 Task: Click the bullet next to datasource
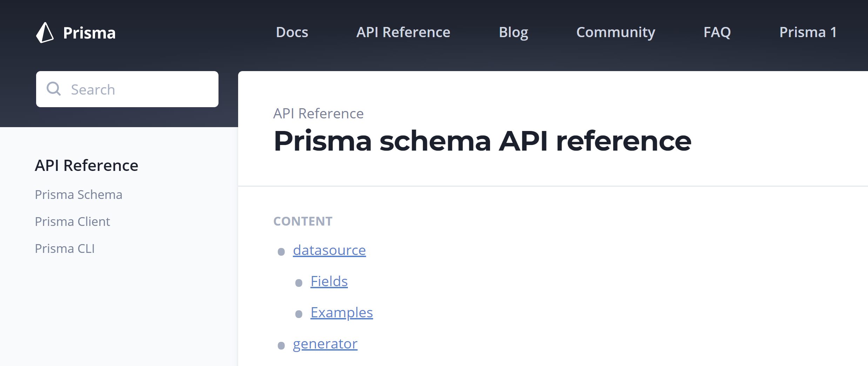coord(281,251)
